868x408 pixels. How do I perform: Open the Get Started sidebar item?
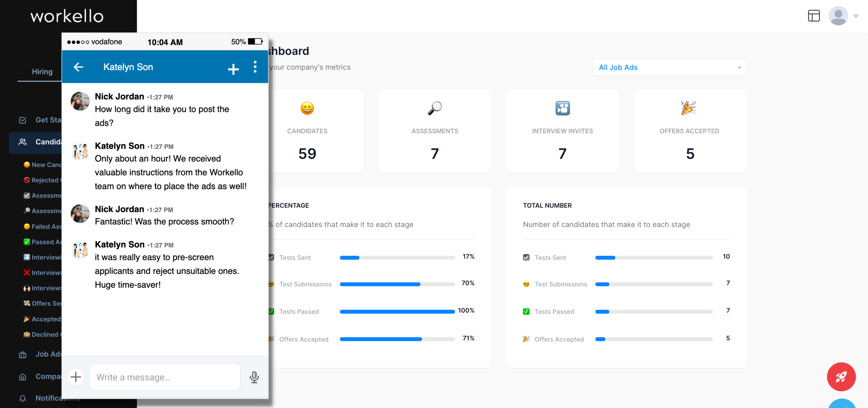pos(40,120)
